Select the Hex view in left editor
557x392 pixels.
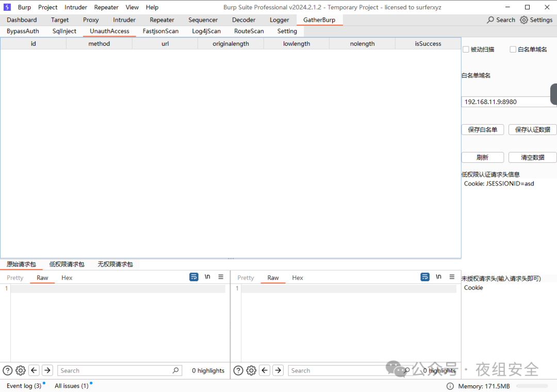point(67,278)
